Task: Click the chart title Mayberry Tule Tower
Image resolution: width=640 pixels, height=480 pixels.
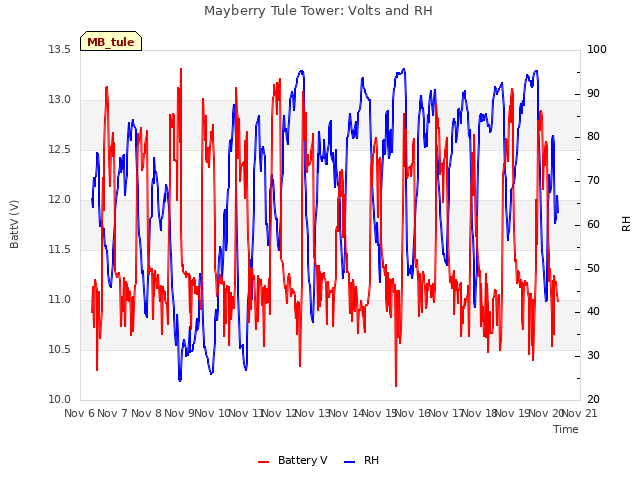Action: click(x=318, y=10)
